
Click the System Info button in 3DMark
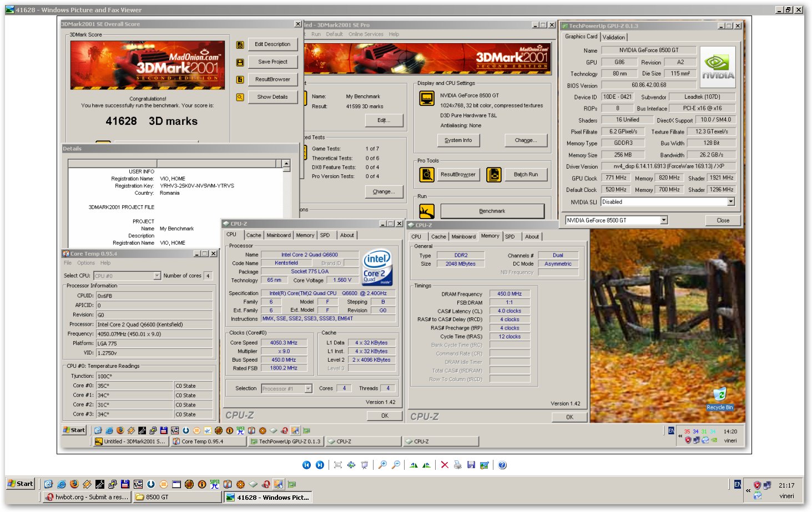click(458, 140)
